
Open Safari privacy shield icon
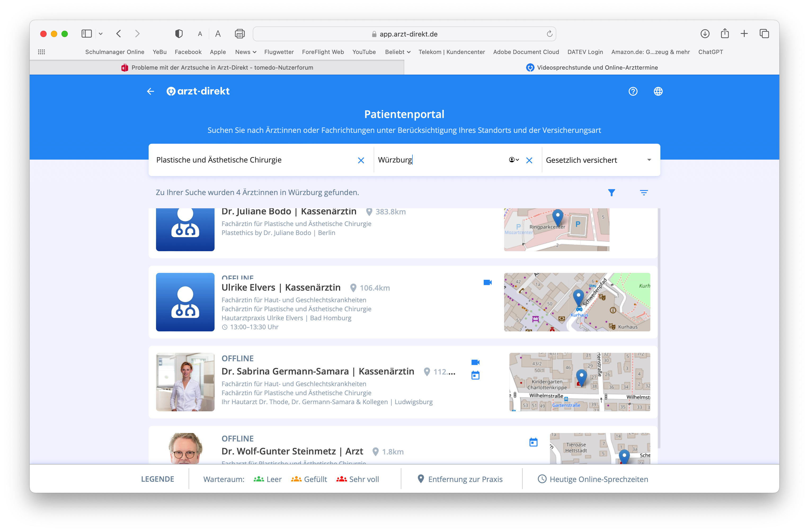coord(179,34)
